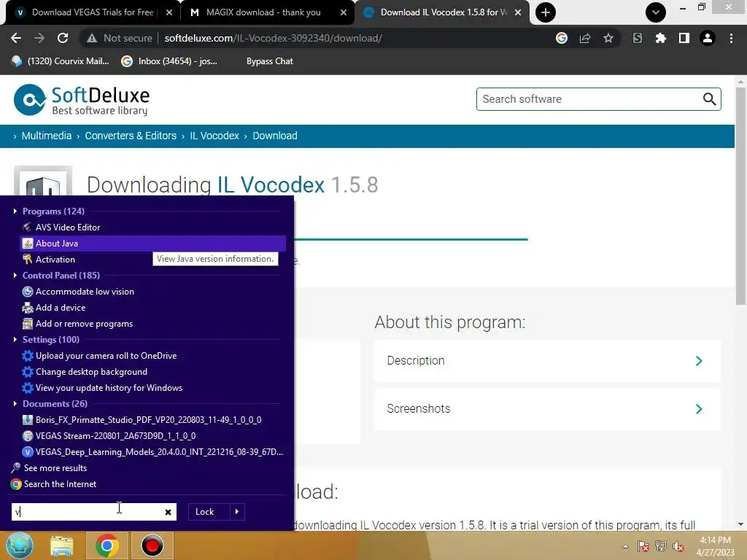The height and width of the screenshot is (560, 747).
Task: Switch to MAGIX download thank you tab
Action: pyautogui.click(x=263, y=12)
